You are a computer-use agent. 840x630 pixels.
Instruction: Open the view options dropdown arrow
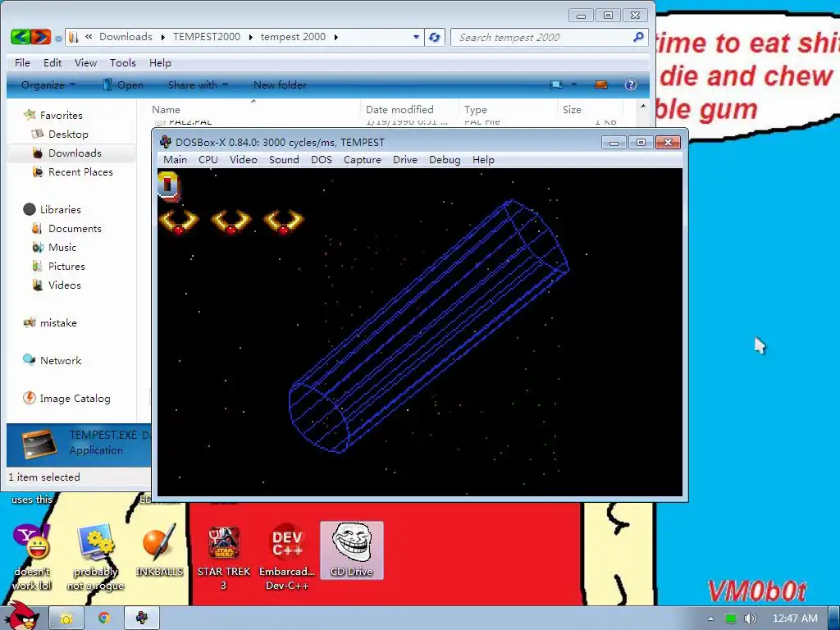pyautogui.click(x=573, y=84)
